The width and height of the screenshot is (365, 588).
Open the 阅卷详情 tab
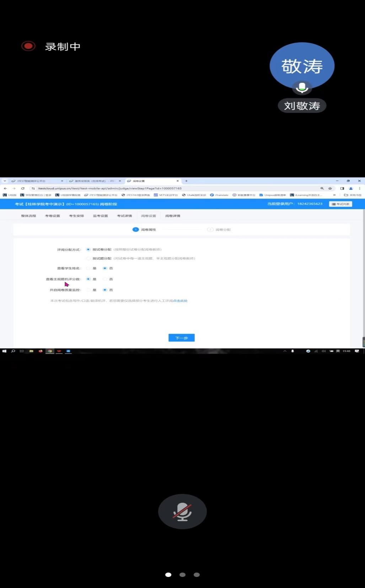tap(173, 216)
